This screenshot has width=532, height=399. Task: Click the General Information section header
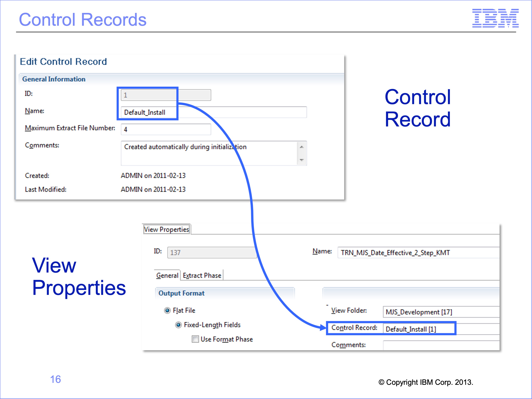click(x=54, y=79)
